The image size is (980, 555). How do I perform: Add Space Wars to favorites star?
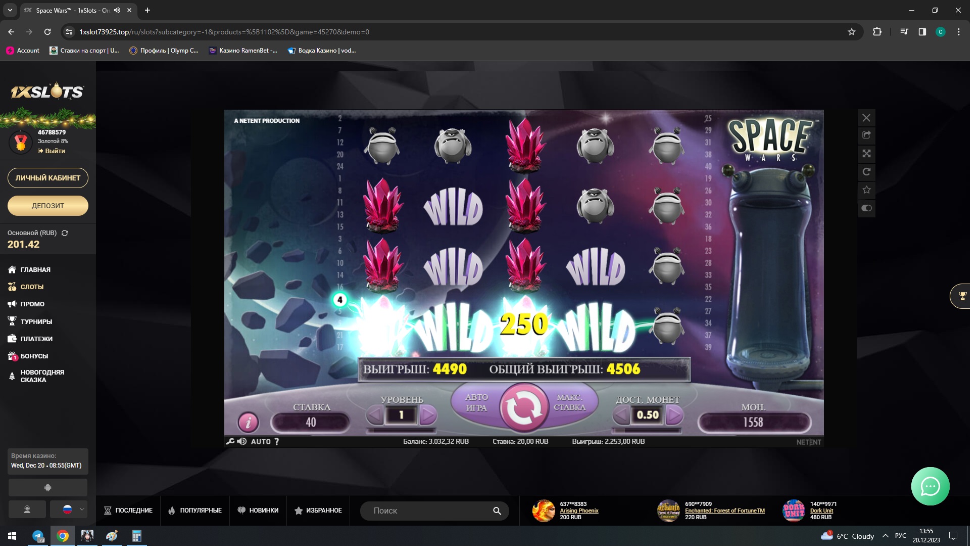click(x=866, y=190)
